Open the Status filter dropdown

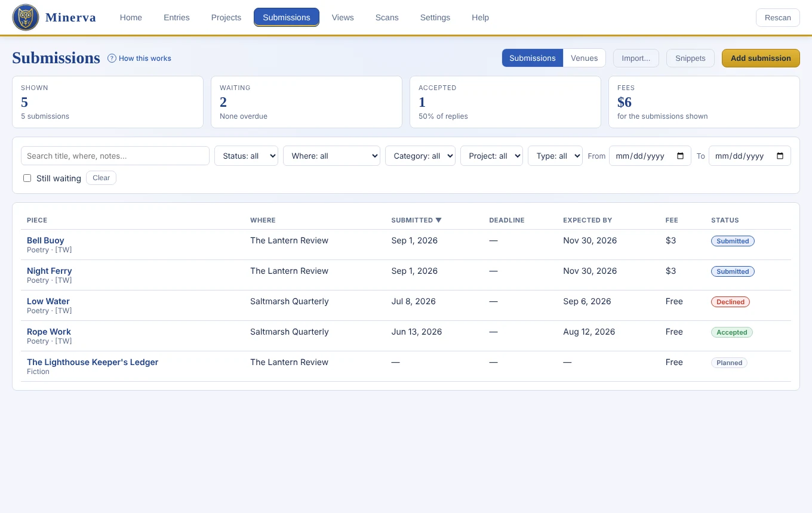pyautogui.click(x=246, y=156)
